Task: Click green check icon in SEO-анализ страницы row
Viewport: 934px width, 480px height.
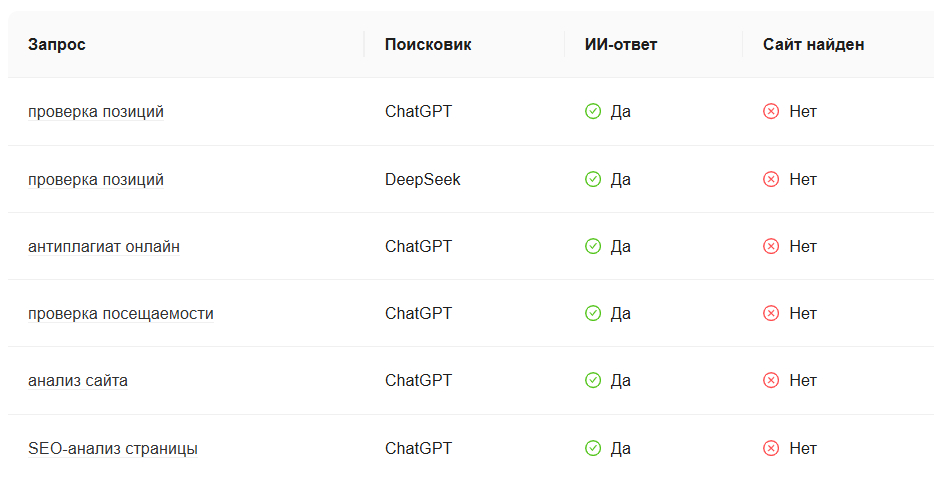Action: [x=593, y=448]
